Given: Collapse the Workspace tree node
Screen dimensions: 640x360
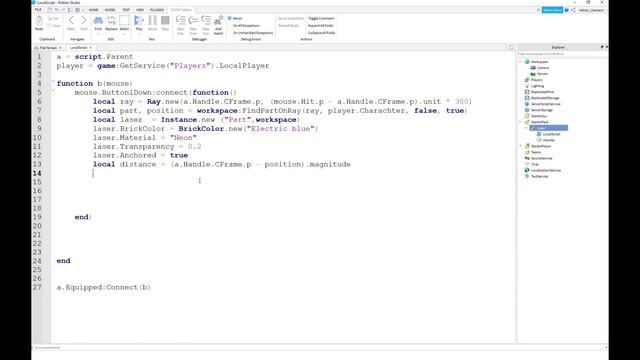Looking at the screenshot, I should 521,62.
